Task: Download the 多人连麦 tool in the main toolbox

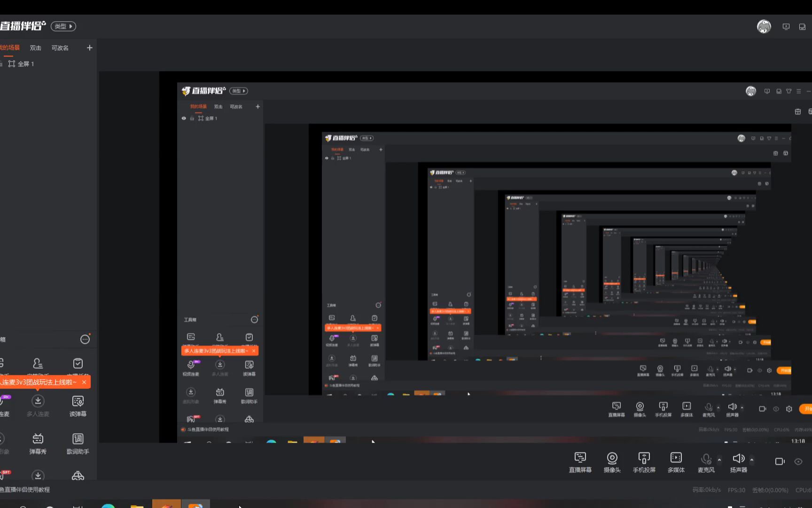Action: [38, 405]
